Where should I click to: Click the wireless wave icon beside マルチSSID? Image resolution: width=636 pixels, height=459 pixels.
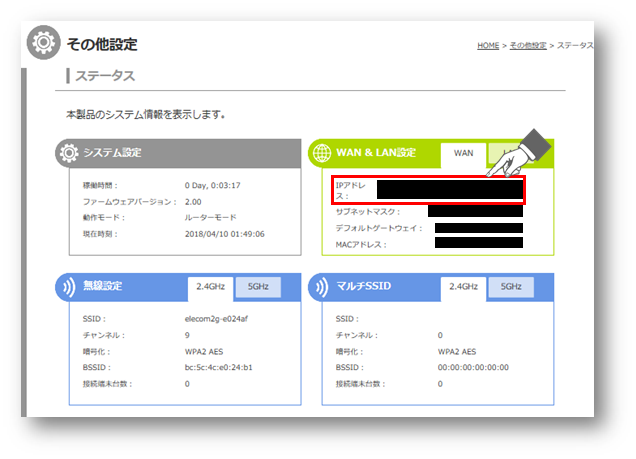tap(322, 287)
